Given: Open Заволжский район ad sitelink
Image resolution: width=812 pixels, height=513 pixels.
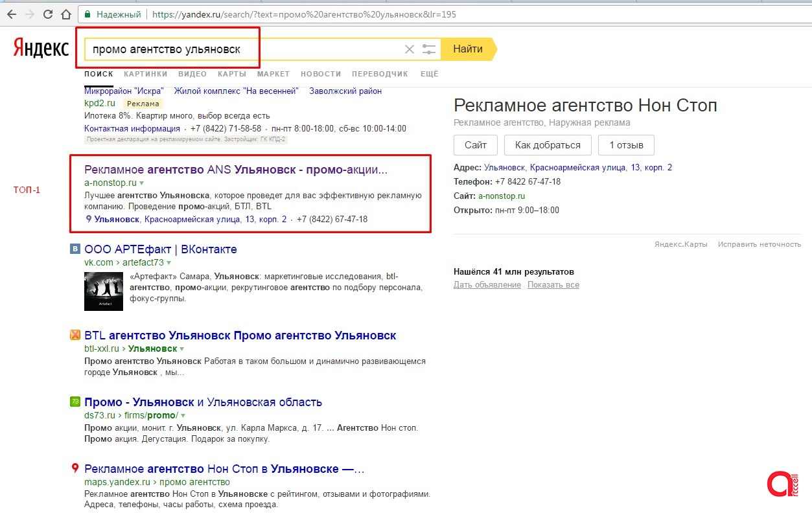Looking at the screenshot, I should click(x=345, y=91).
